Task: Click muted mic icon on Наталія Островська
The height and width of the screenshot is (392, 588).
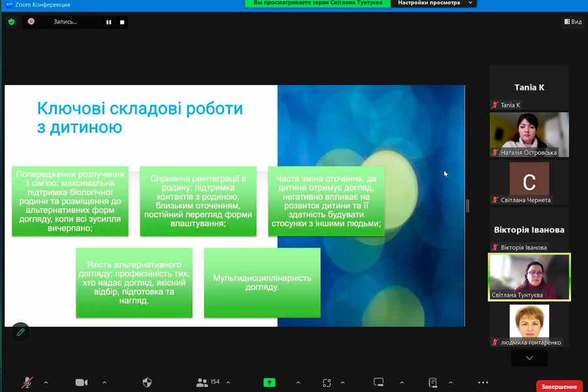Action: (x=495, y=152)
